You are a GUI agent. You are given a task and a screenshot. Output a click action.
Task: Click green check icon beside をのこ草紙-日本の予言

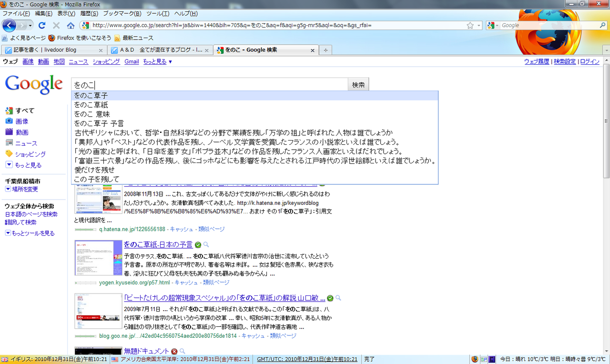tap(198, 245)
